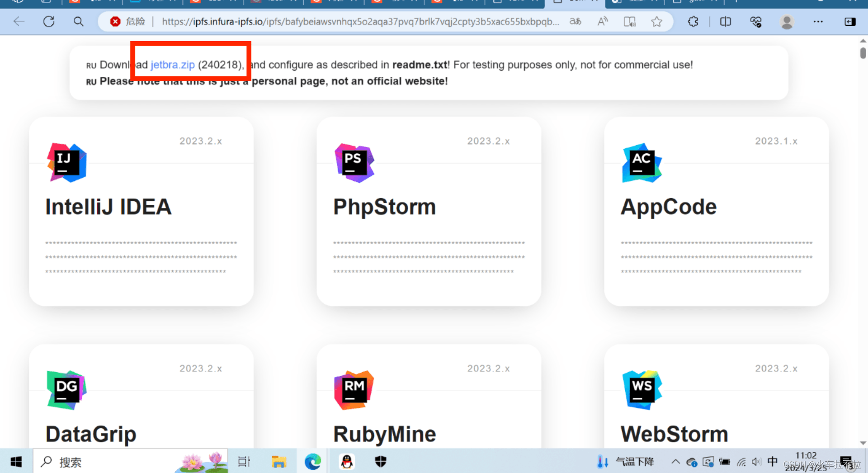Select the IntelliJ IDEA card title
Viewport: 868px width, 473px height.
108,207
